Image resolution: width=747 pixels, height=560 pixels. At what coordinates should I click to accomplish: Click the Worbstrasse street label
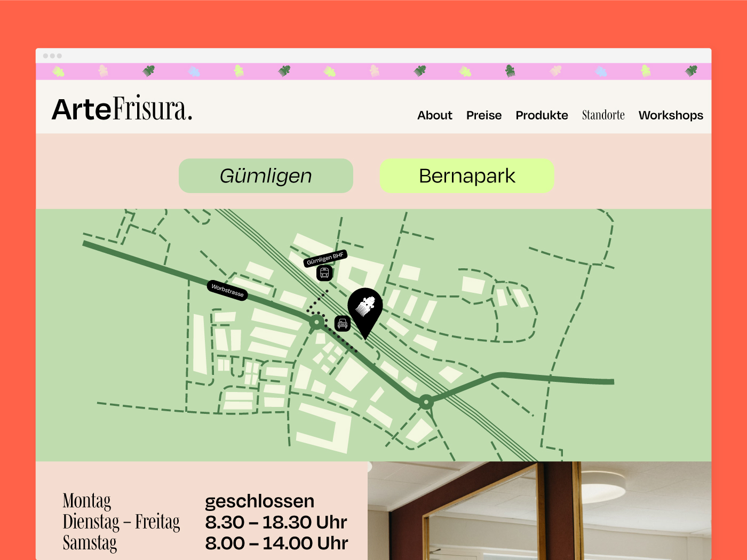227,290
